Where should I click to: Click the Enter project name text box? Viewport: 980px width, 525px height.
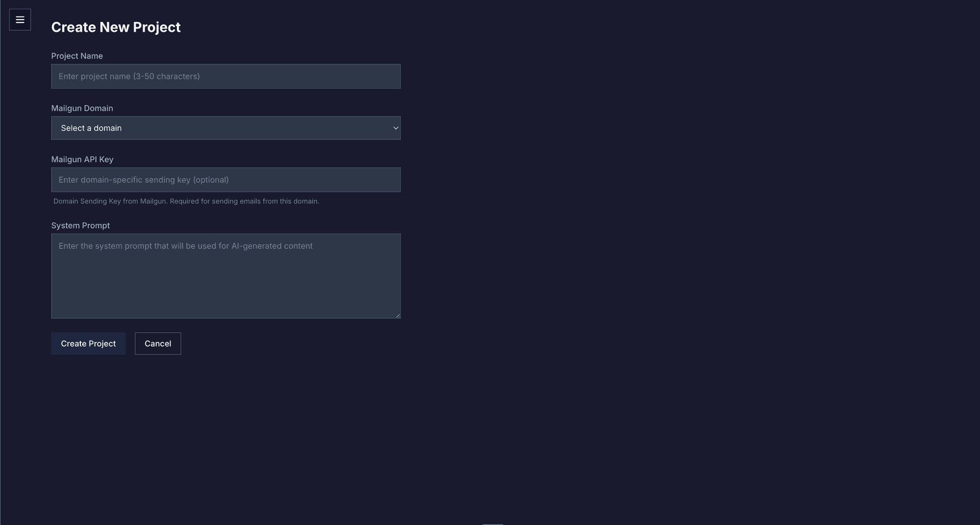(225, 76)
